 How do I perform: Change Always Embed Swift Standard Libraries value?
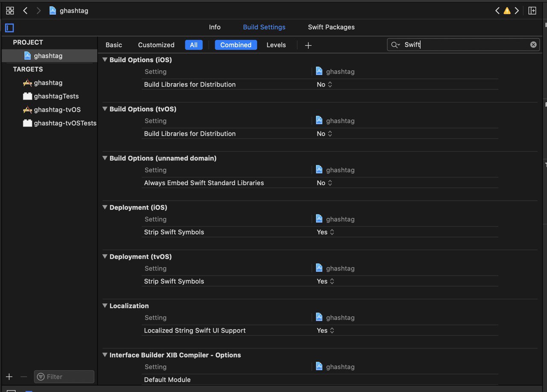pos(324,183)
